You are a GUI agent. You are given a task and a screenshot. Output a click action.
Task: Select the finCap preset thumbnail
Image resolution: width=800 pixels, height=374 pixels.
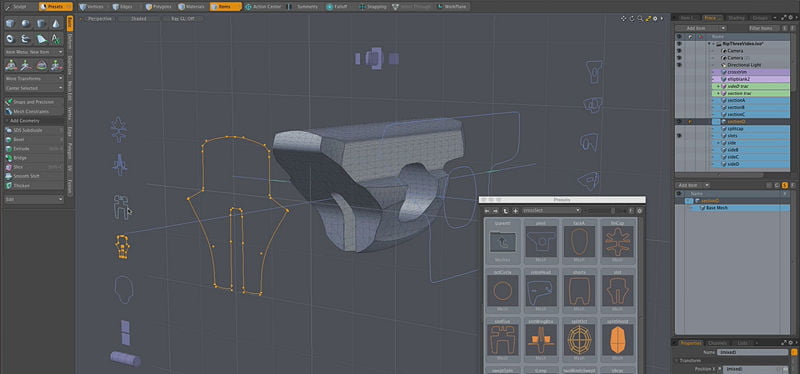(x=618, y=241)
